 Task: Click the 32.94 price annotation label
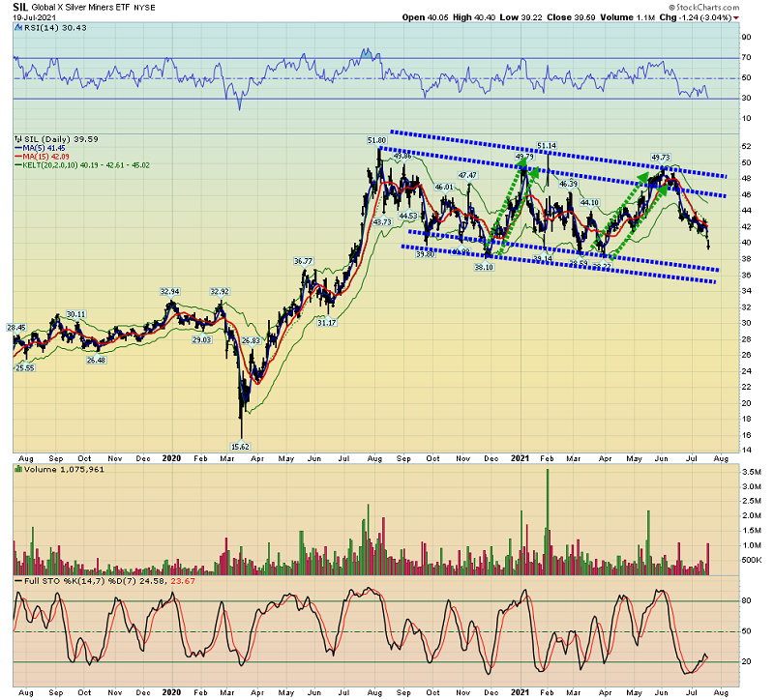point(170,291)
